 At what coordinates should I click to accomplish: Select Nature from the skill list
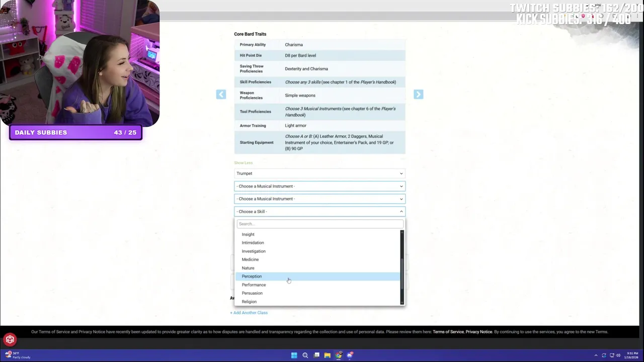(x=317, y=268)
